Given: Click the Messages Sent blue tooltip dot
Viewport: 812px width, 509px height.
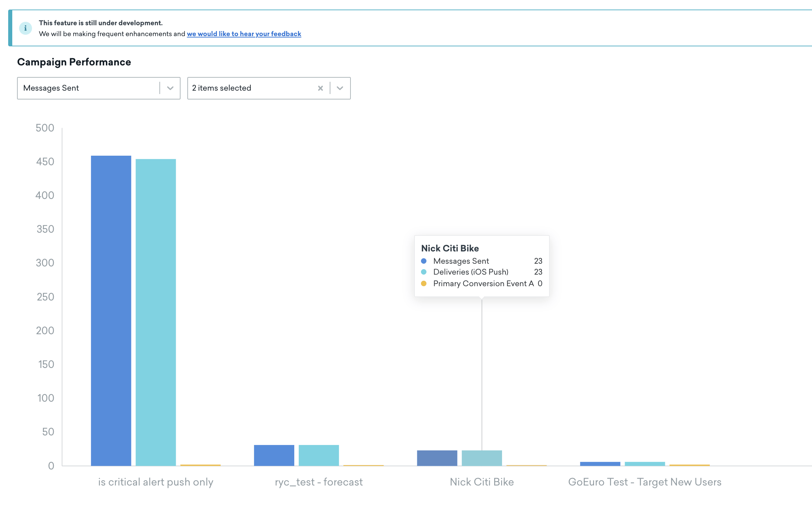Looking at the screenshot, I should tap(424, 261).
